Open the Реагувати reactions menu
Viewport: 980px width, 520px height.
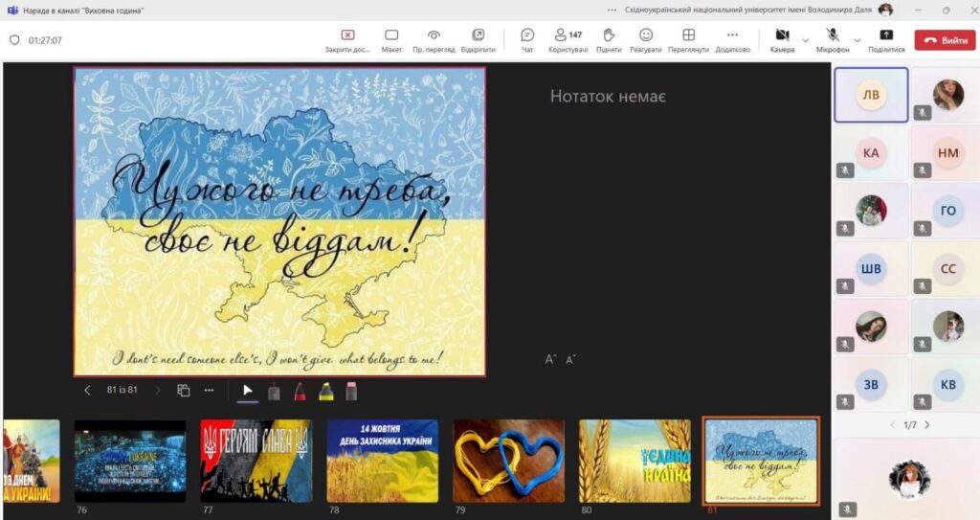646,39
